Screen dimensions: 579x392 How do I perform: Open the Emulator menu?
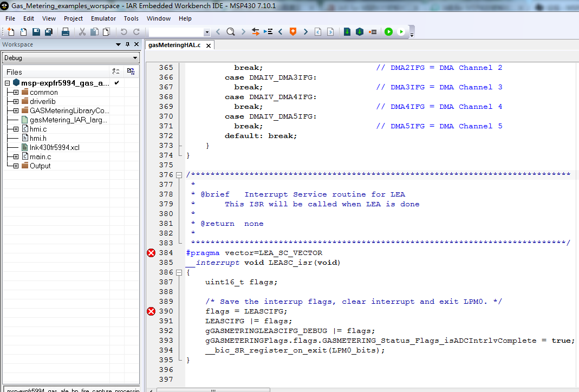click(103, 18)
